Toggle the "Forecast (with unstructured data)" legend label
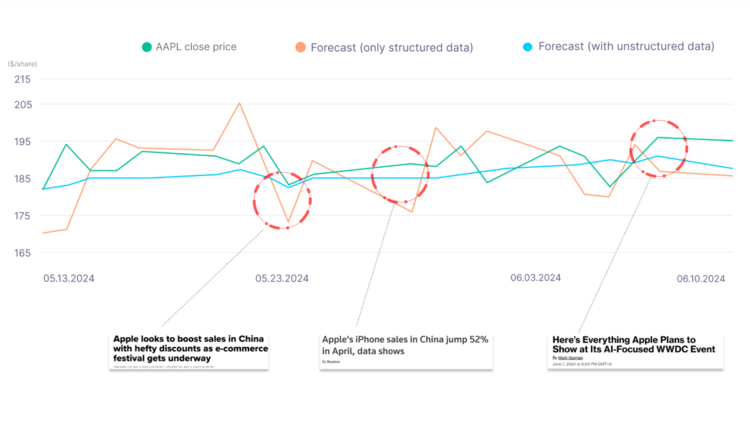The height and width of the screenshot is (429, 750). coord(625,47)
